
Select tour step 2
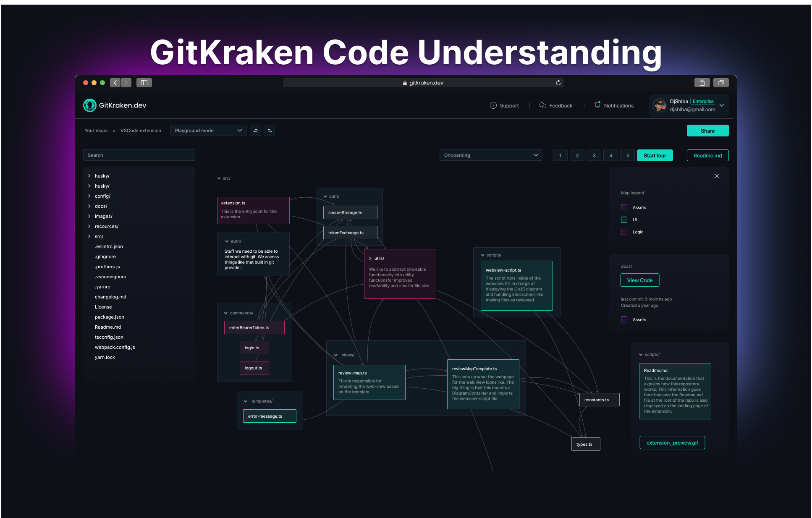[x=577, y=155]
